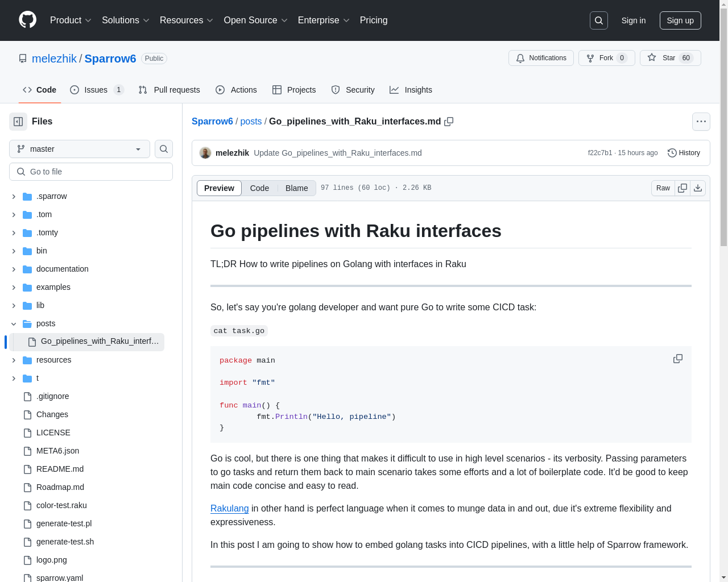Open the Actions tab
Image resolution: width=728 pixels, height=582 pixels.
(x=237, y=90)
